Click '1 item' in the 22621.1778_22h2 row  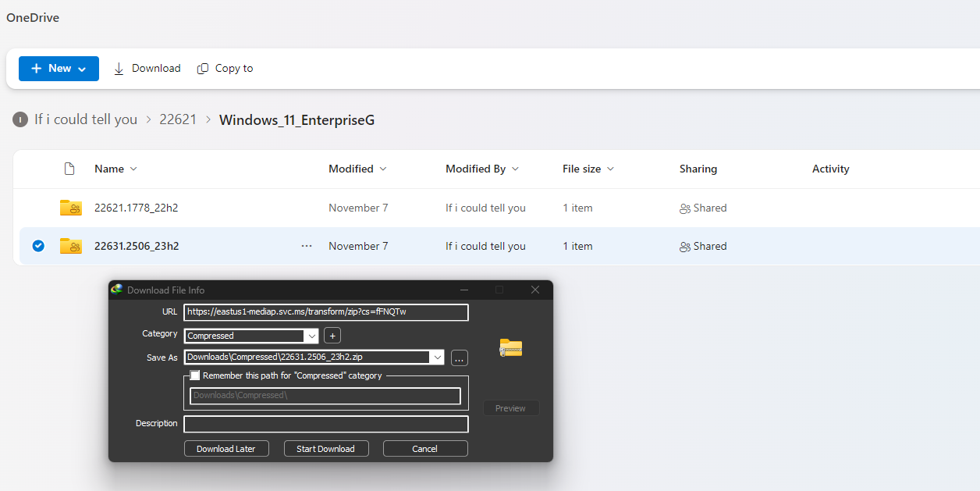(577, 208)
